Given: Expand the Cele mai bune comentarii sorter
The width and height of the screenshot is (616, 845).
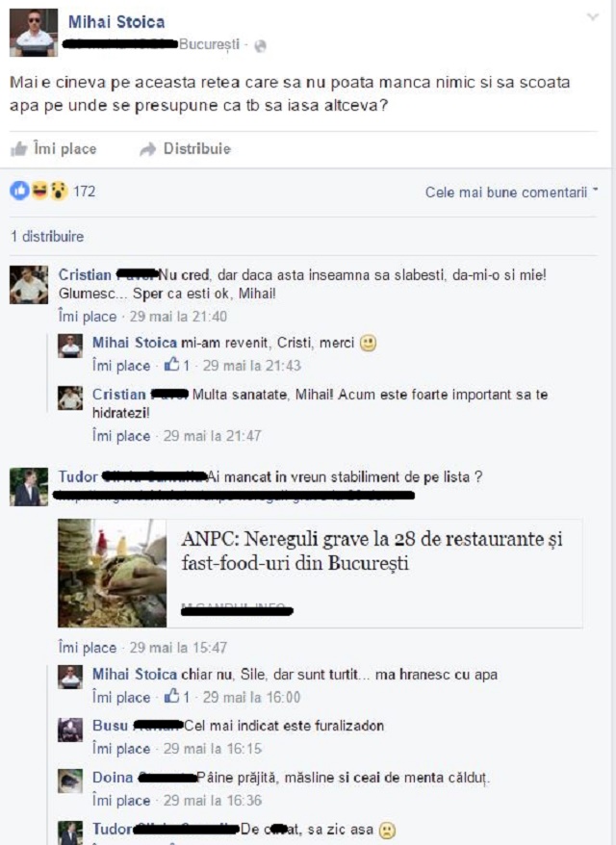Looking at the screenshot, I should [x=511, y=192].
